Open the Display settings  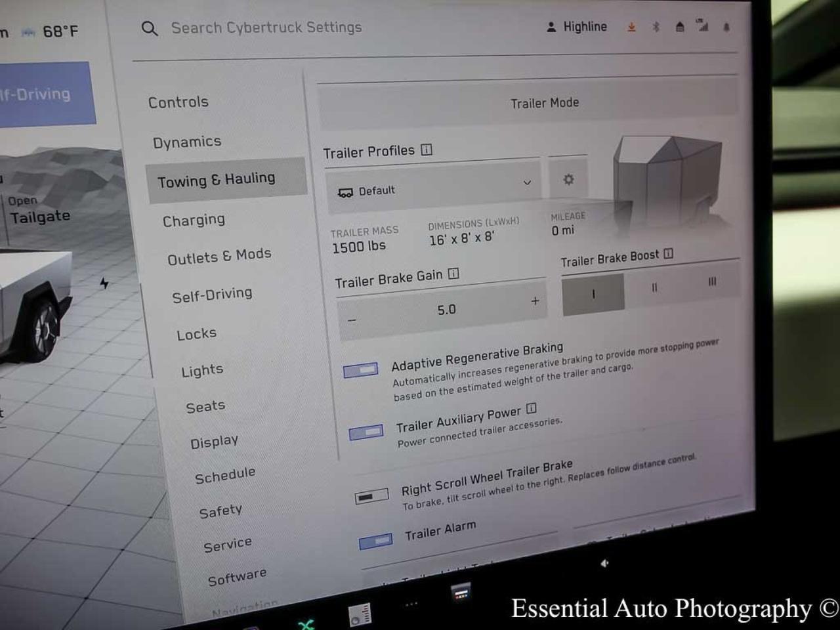coord(214,442)
